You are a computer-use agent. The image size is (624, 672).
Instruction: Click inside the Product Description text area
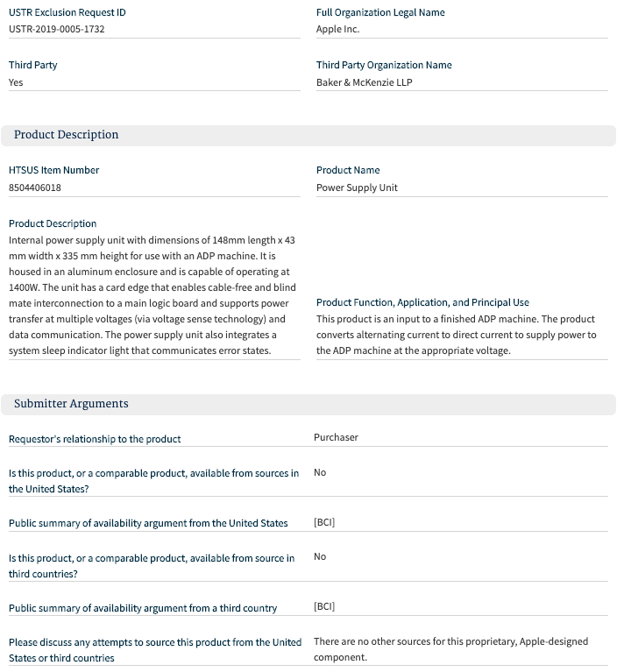pos(152,295)
